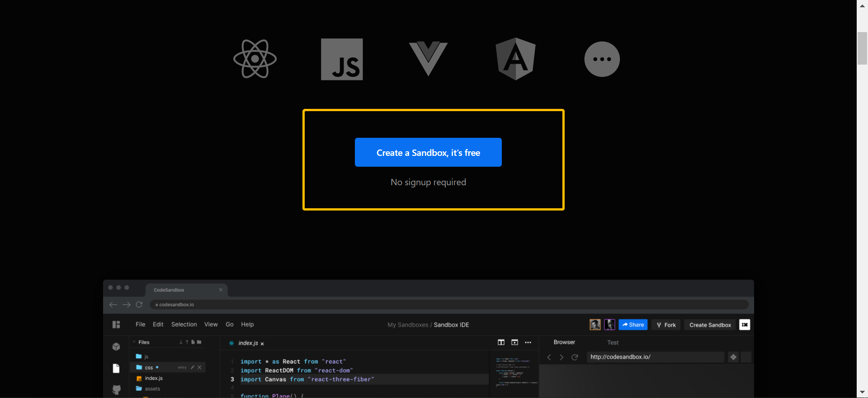Screen dimensions: 868x398
Task: Close the index.js editor tab
Action: coord(262,344)
